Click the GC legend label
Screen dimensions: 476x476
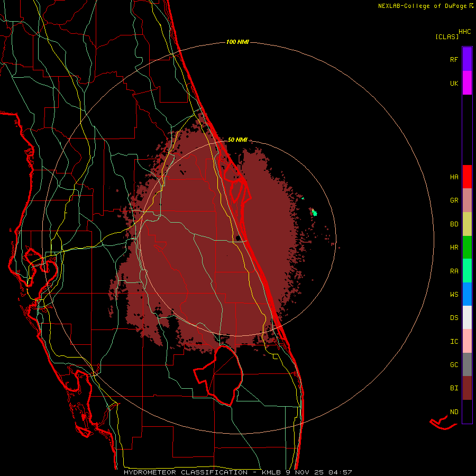[454, 364]
